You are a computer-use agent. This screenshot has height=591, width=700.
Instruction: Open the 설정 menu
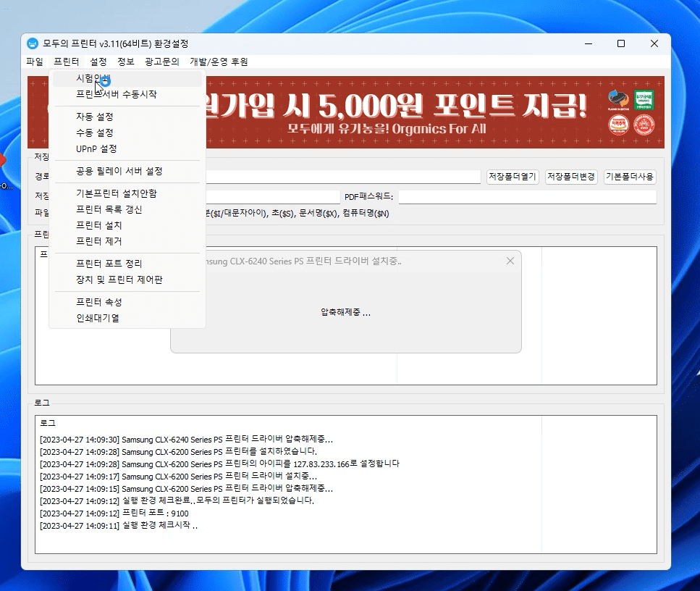tap(98, 62)
